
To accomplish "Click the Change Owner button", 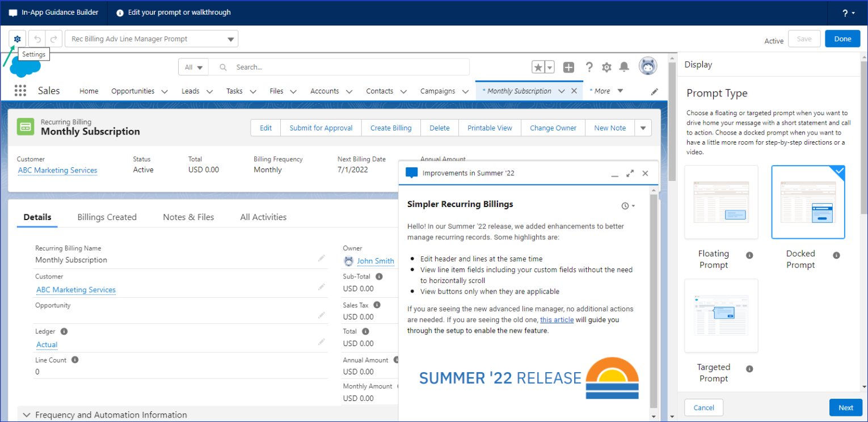I will click(553, 128).
